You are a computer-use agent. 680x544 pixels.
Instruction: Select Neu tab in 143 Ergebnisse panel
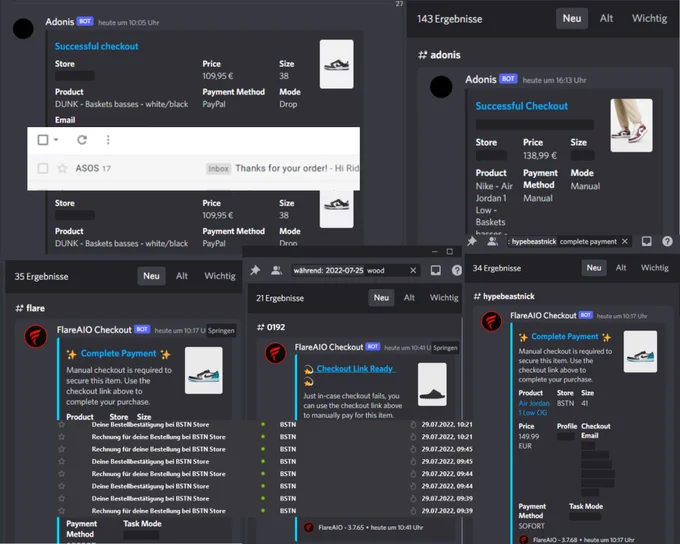[572, 18]
